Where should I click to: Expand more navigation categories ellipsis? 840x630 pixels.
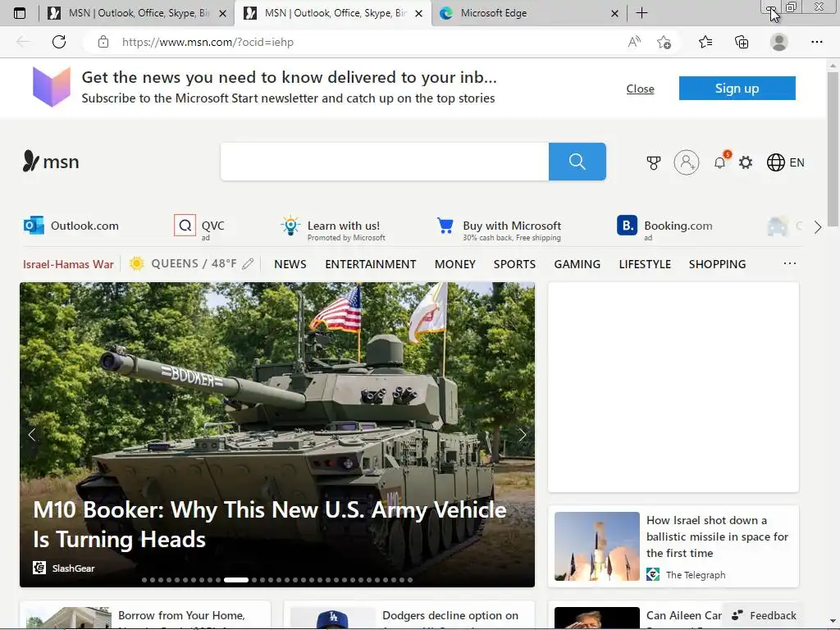(790, 263)
